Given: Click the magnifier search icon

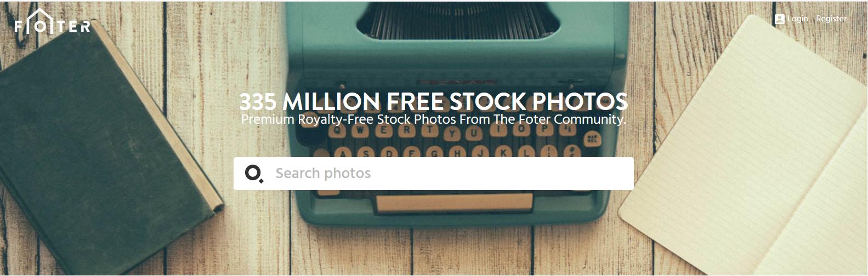Looking at the screenshot, I should (254, 174).
